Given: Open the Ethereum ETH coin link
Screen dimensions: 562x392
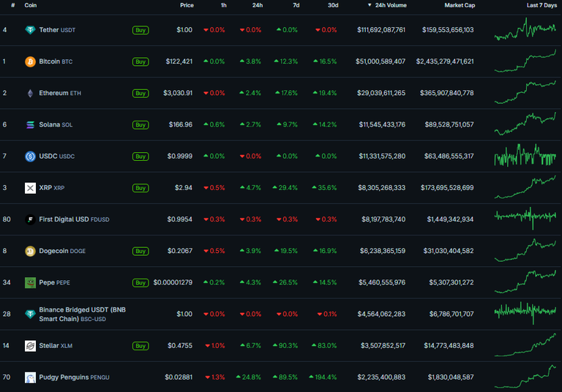Looking at the screenshot, I should (60, 93).
